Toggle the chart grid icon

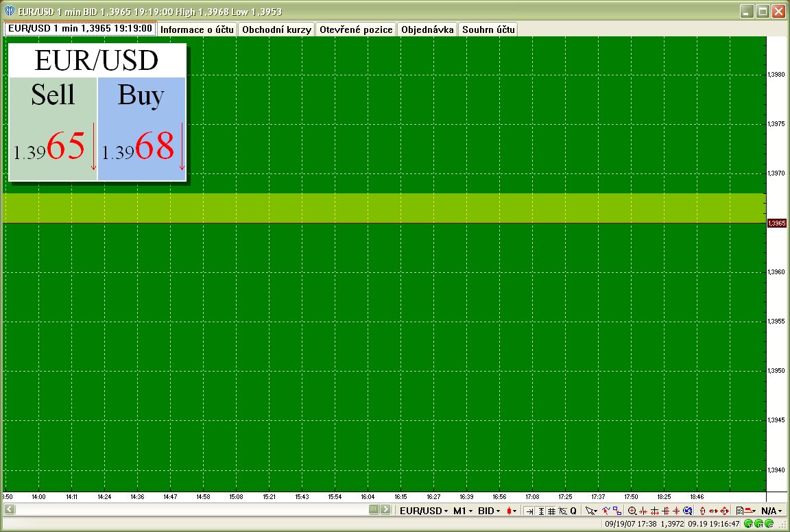pos(551,511)
